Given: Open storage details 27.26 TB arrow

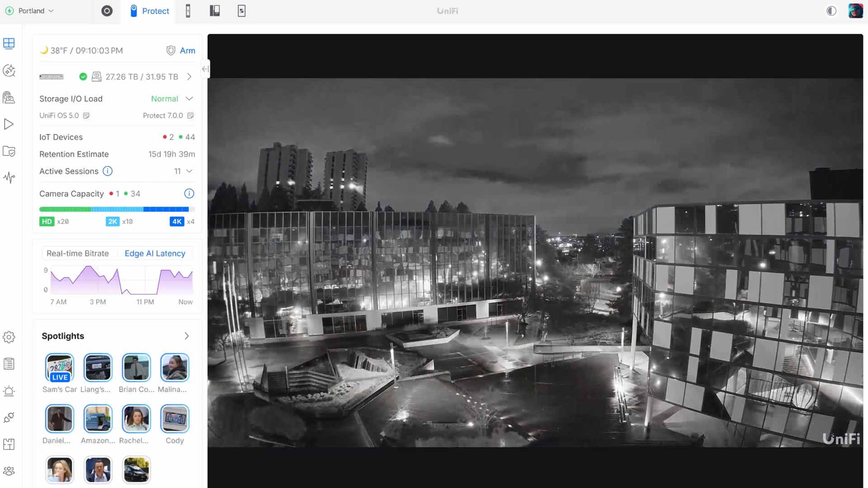Looking at the screenshot, I should pos(189,77).
